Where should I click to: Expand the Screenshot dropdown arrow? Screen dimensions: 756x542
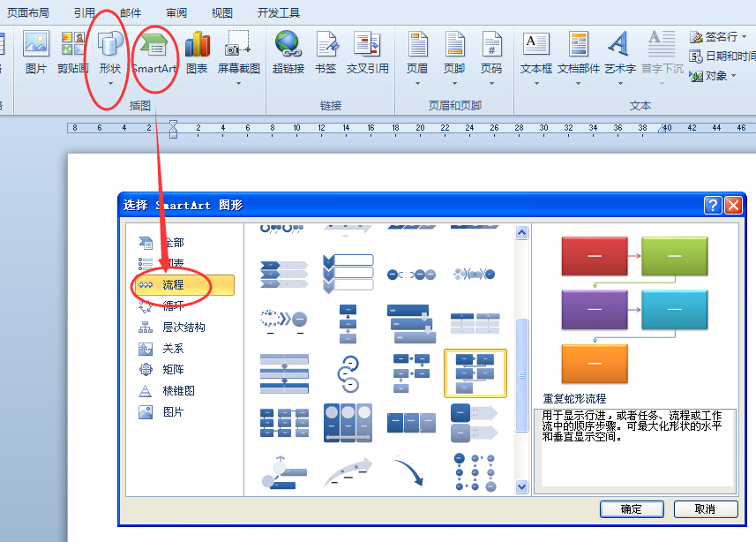238,84
